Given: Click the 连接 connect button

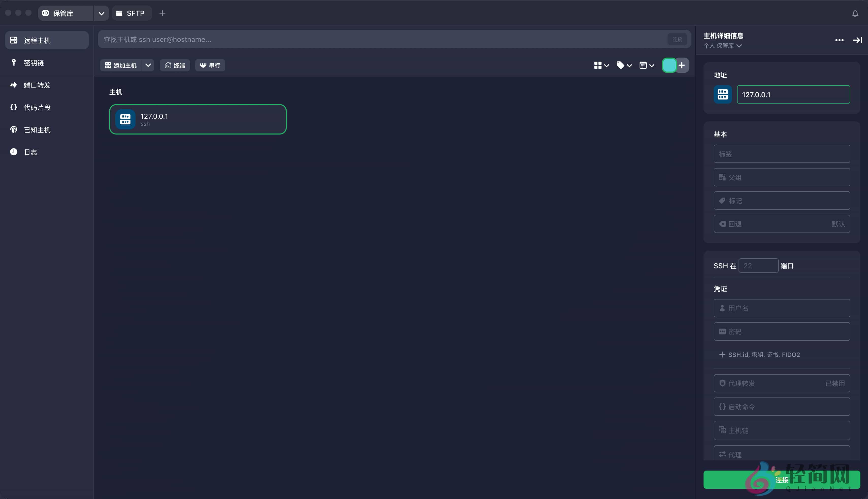Looking at the screenshot, I should point(782,480).
